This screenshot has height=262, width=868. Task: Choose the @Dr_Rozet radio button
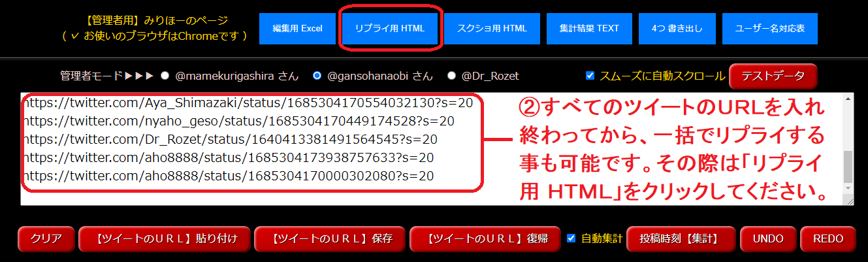[452, 76]
